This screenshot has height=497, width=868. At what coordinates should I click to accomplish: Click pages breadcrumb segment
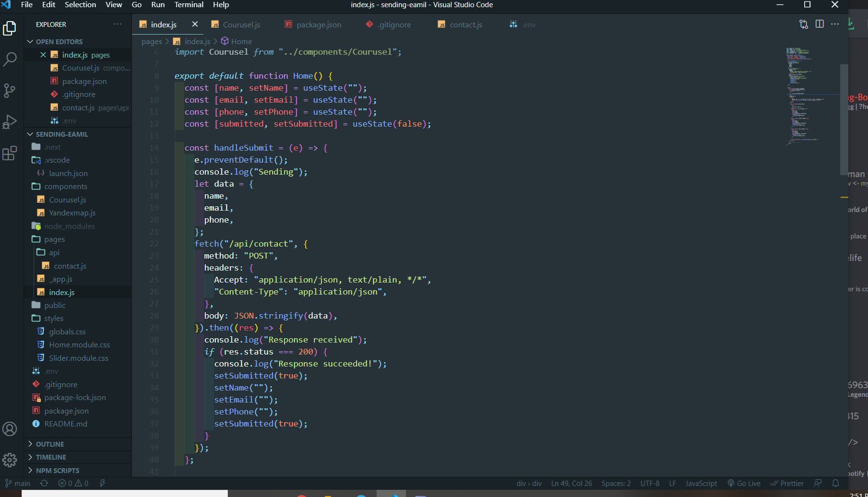152,42
